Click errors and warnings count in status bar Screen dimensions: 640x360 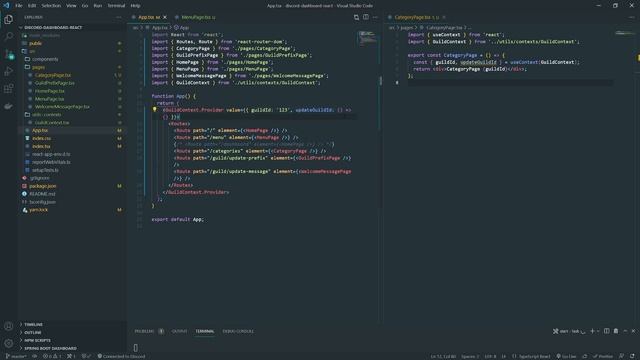coord(52,356)
